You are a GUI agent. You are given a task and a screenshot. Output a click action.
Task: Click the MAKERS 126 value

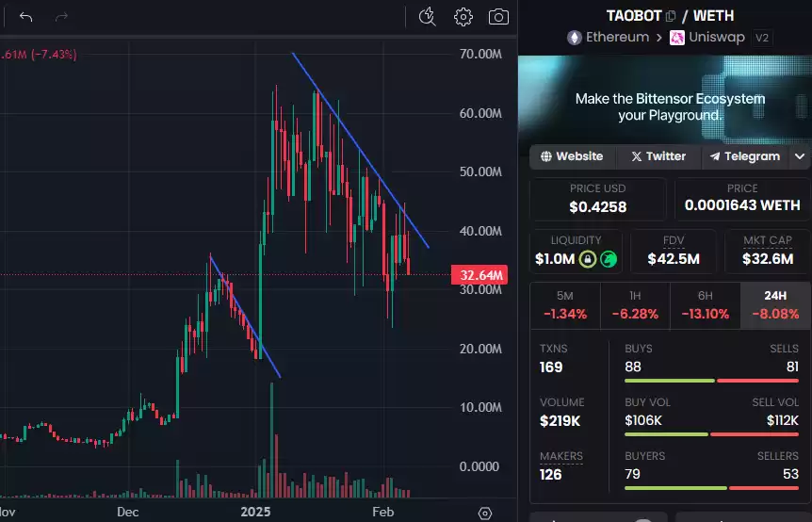click(550, 474)
